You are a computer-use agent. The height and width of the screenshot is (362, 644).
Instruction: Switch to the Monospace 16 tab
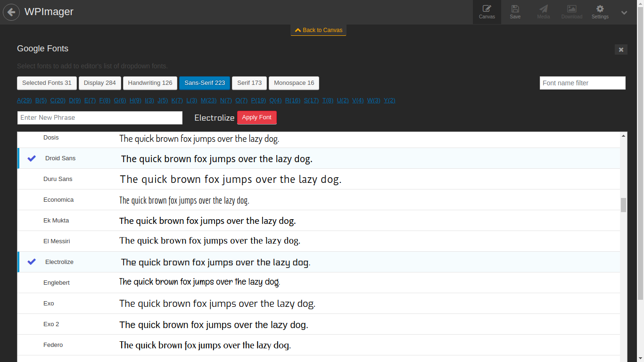(x=294, y=83)
